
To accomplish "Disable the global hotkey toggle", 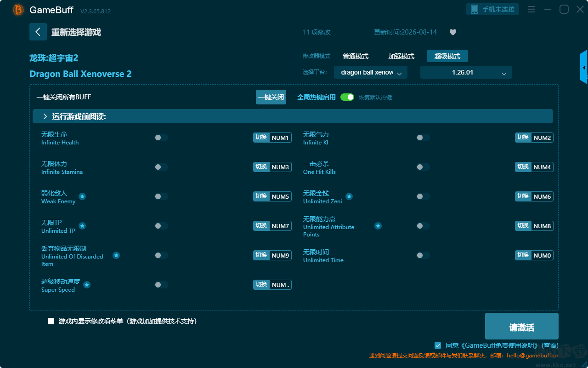I will [x=347, y=97].
